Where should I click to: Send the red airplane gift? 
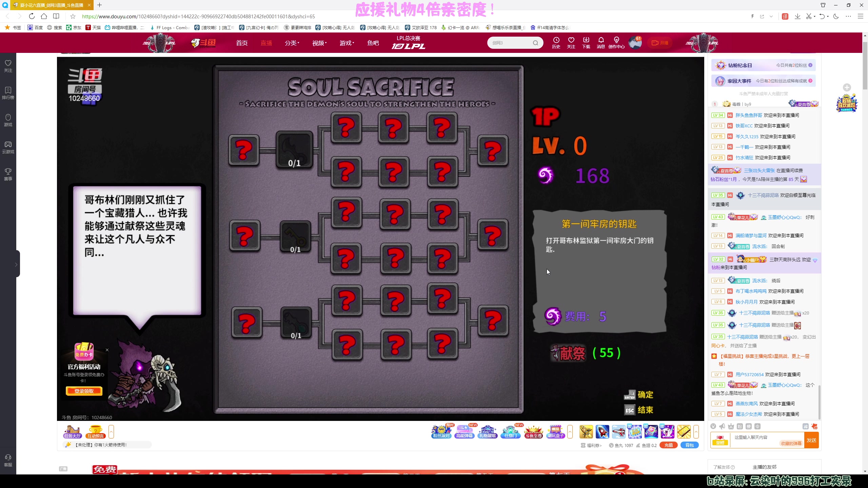[618, 432]
